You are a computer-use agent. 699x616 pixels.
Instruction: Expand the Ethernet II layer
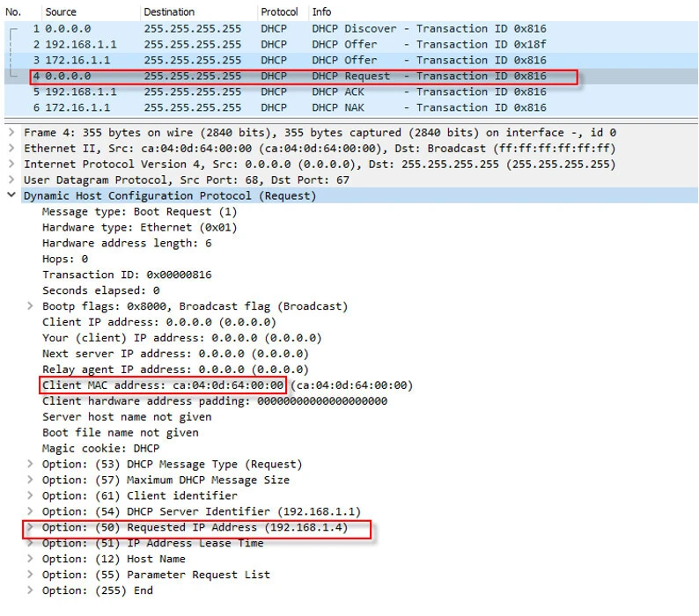(11, 149)
